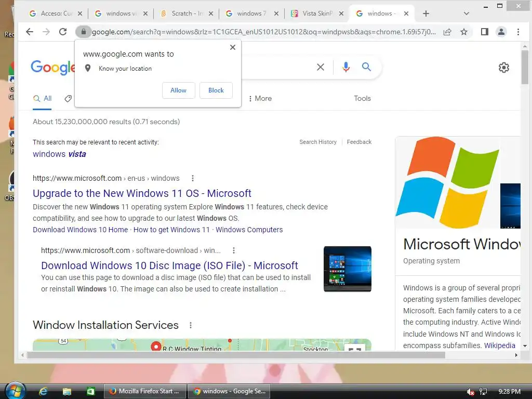Clear the Google search box with X
This screenshot has height=399, width=532.
[320, 67]
